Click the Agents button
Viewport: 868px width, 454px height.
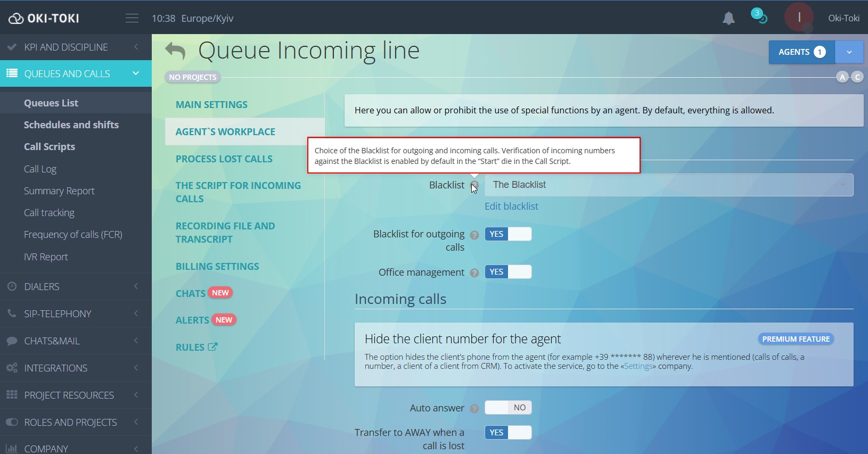pyautogui.click(x=801, y=52)
